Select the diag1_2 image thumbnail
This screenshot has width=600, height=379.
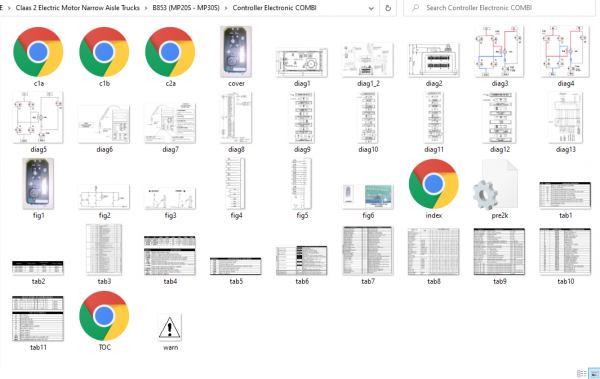368,60
